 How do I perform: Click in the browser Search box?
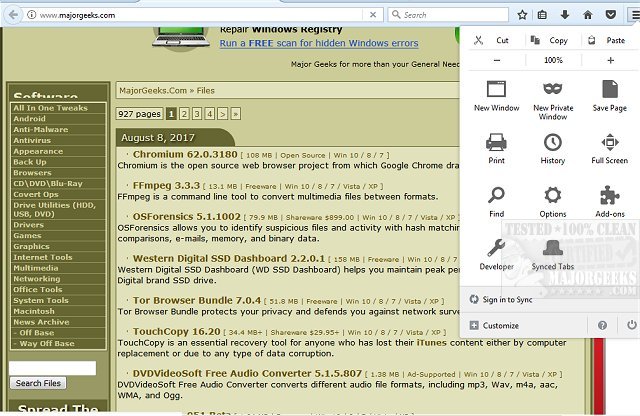[448, 15]
